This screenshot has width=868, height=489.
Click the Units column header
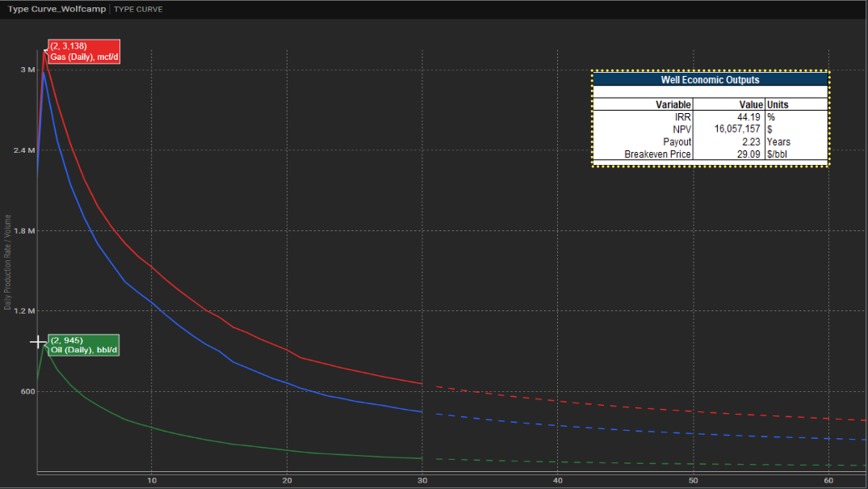tap(778, 105)
